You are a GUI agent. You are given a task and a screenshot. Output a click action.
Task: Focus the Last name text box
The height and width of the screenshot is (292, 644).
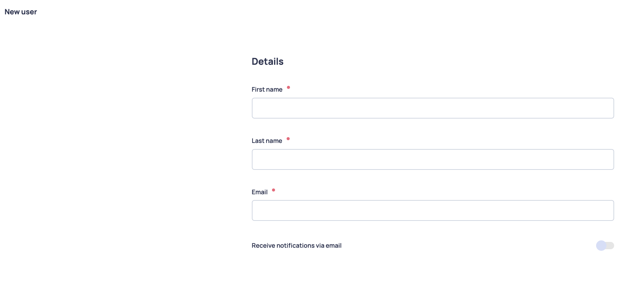click(433, 159)
